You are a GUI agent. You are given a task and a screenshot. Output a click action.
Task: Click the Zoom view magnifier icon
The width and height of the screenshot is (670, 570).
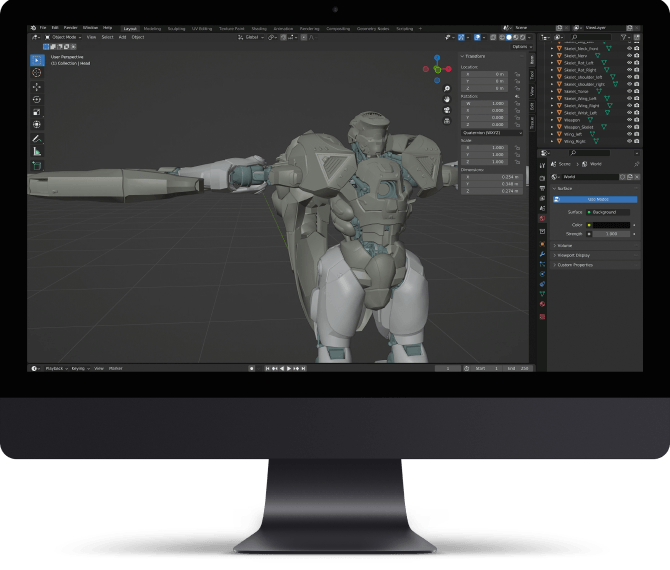click(447, 88)
